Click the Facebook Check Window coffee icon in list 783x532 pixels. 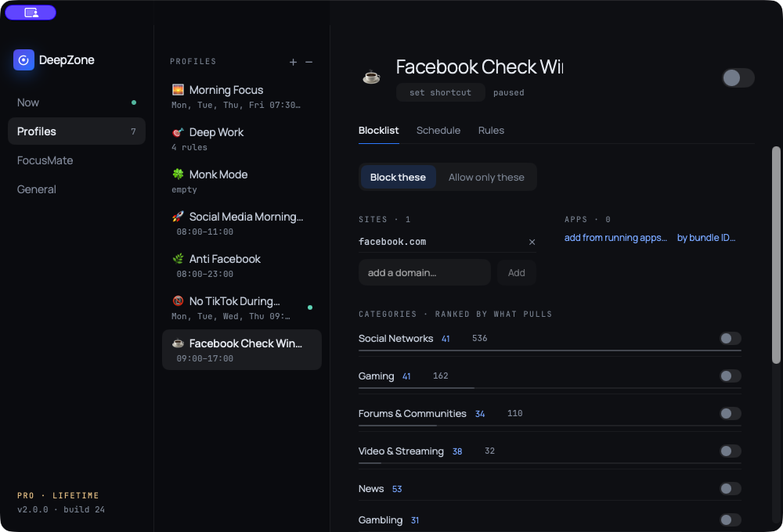[178, 343]
